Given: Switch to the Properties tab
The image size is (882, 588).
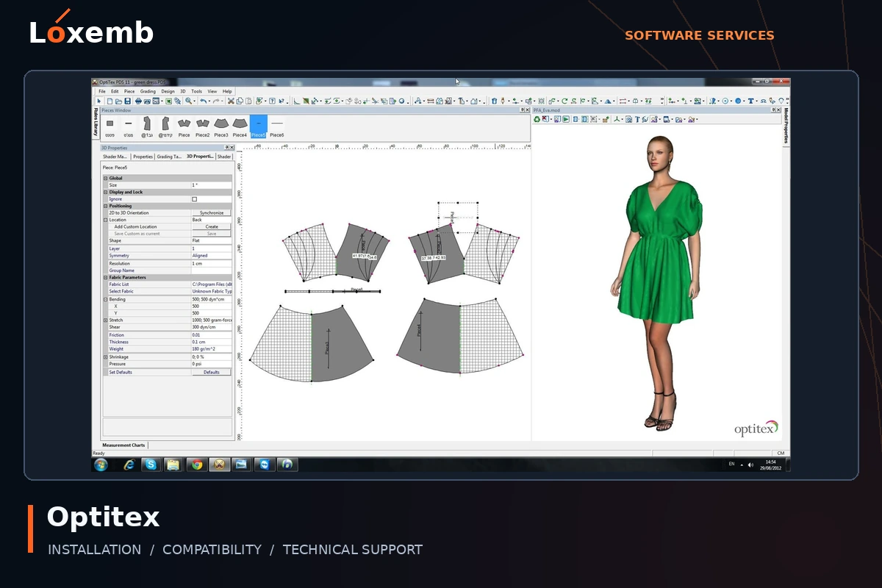Looking at the screenshot, I should pos(143,157).
